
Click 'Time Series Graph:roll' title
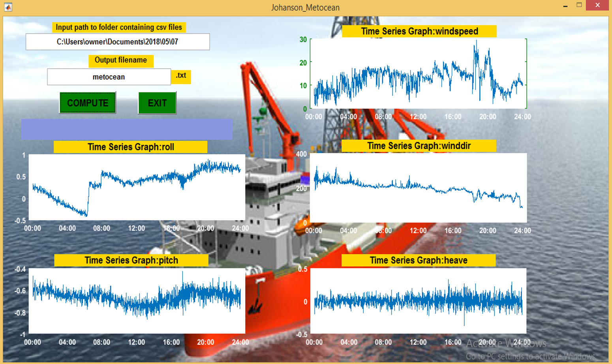131,147
